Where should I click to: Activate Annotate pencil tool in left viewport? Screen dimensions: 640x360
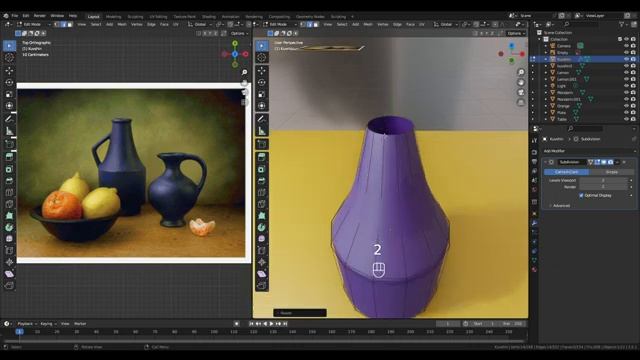pyautogui.click(x=9, y=119)
